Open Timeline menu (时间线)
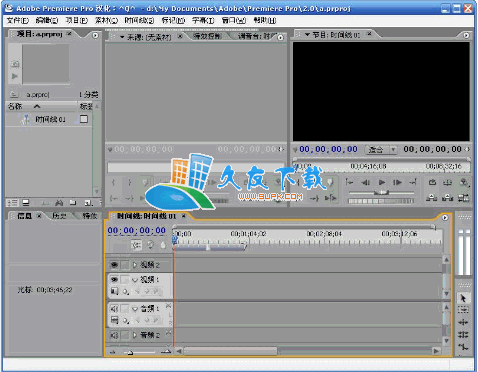The image size is (478, 372). click(139, 21)
